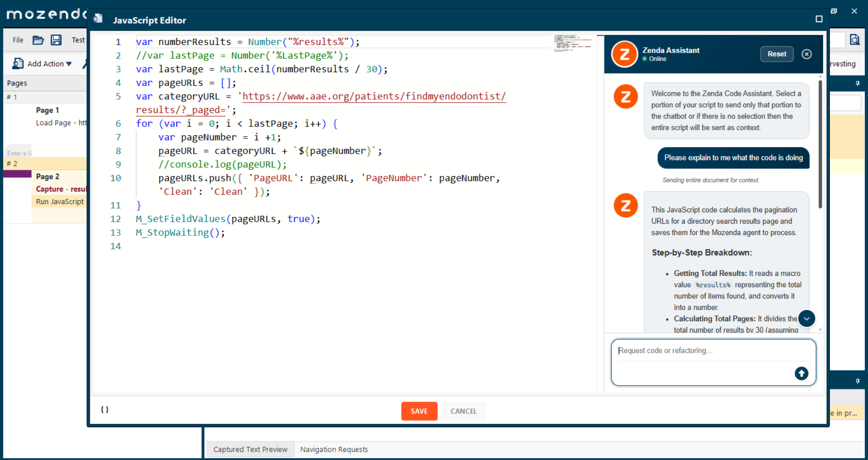The image size is (868, 460).
Task: Switch to Captured Text Preview tab
Action: 250,449
